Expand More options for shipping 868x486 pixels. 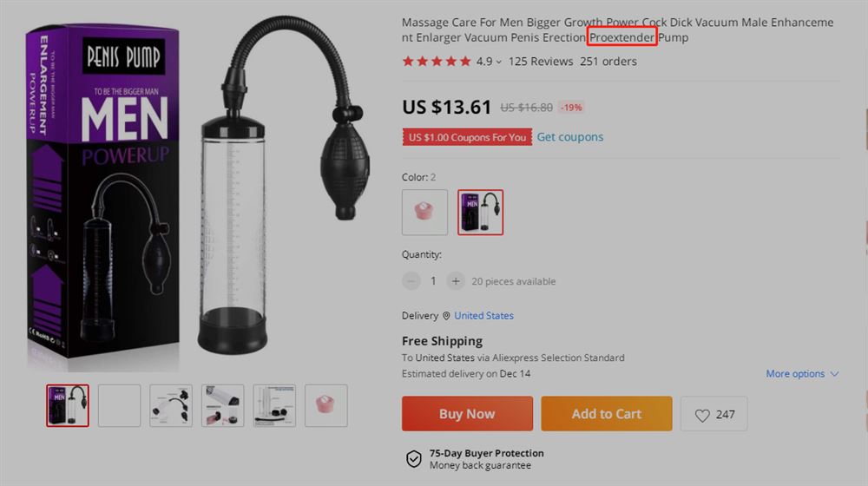pos(802,374)
